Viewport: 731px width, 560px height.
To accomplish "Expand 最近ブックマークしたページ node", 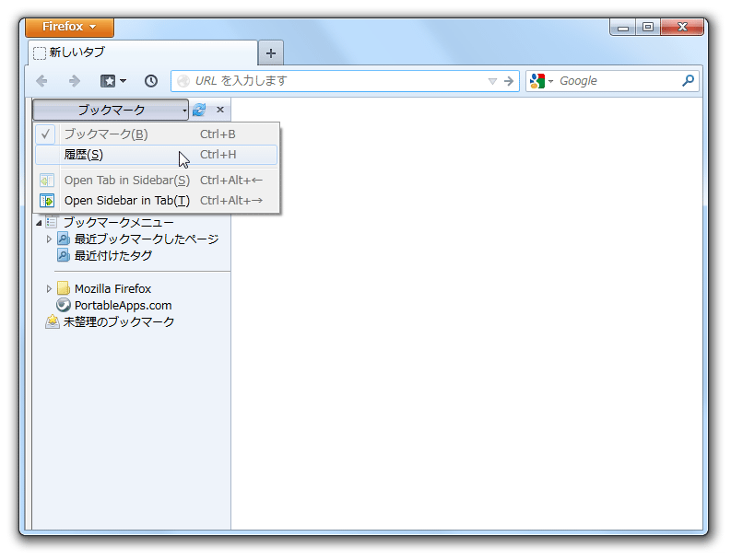I will coord(49,239).
